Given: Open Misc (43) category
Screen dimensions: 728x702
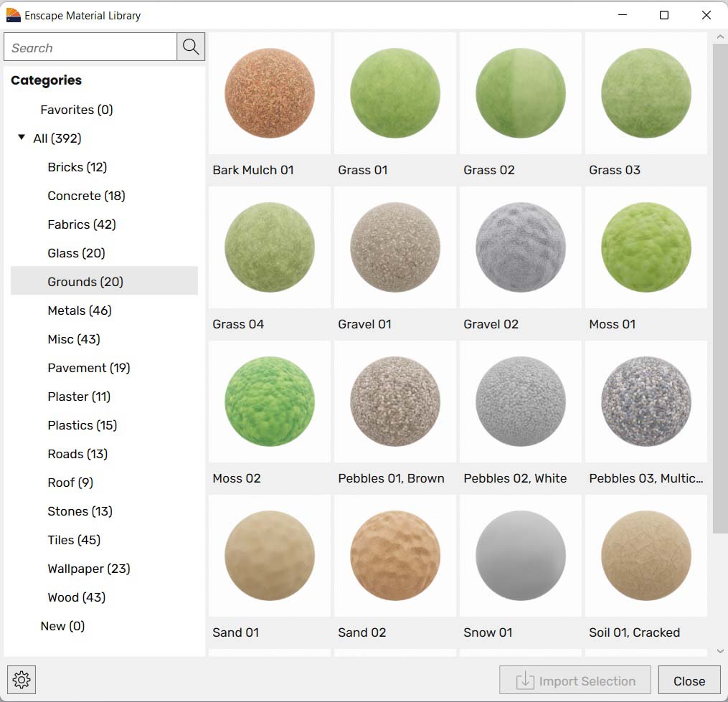Looking at the screenshot, I should point(74,339).
